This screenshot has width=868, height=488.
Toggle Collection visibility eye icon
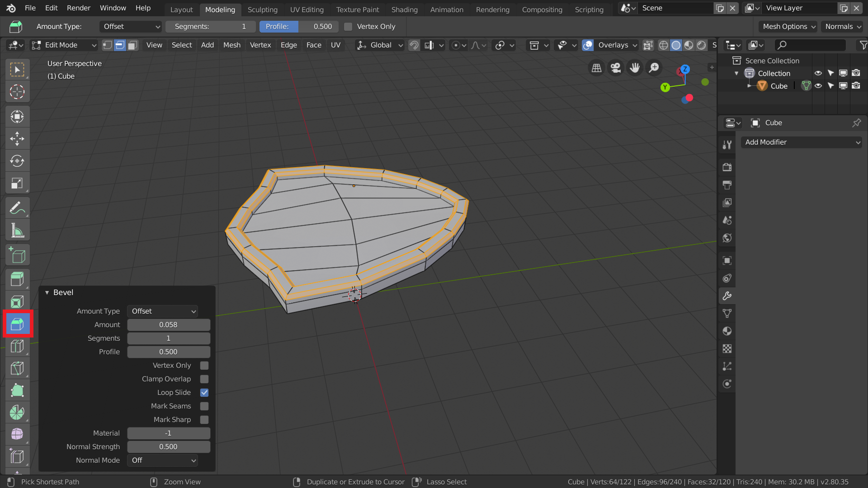(818, 73)
